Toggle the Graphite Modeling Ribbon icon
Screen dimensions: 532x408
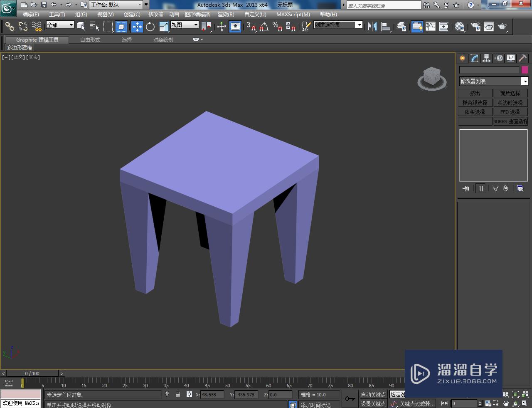tap(417, 27)
